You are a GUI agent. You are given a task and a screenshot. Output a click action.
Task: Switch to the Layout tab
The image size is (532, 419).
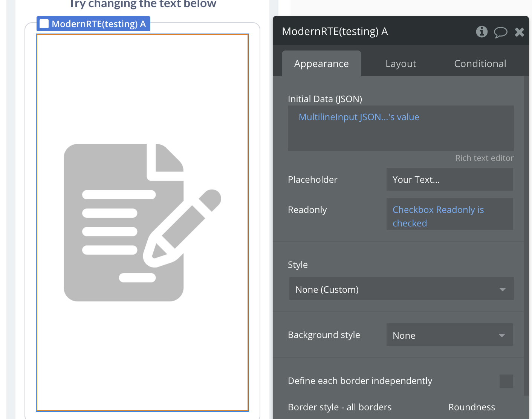401,64
